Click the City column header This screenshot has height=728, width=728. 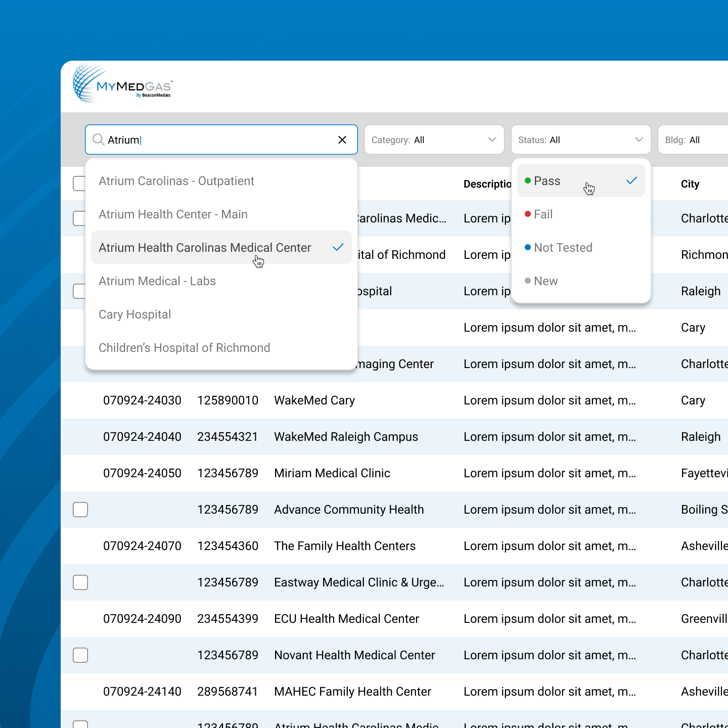[690, 184]
